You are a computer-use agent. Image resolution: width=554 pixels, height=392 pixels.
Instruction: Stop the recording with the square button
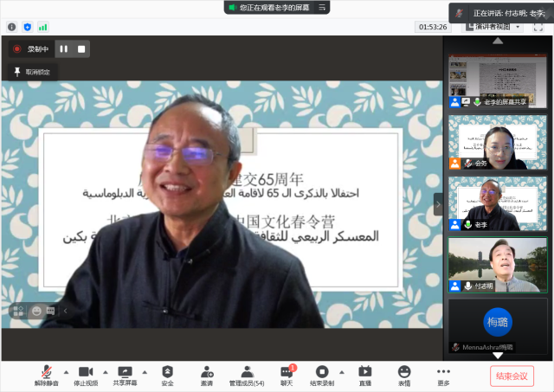click(x=81, y=49)
